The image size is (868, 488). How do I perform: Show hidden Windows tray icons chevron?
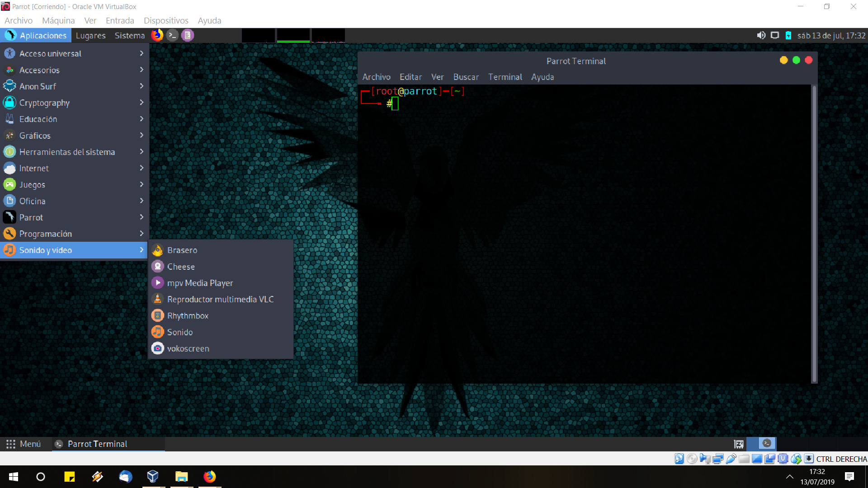tap(789, 477)
